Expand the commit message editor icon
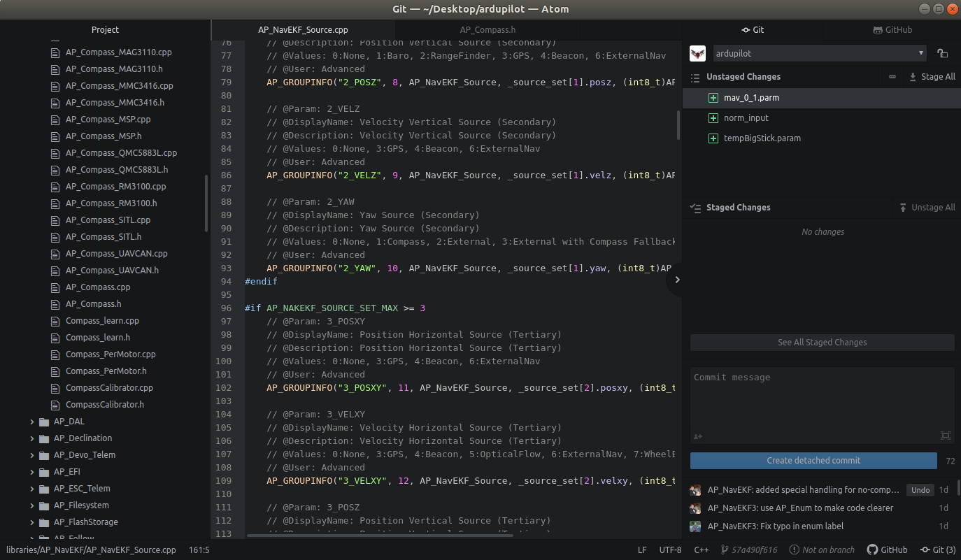The width and height of the screenshot is (961, 560). pos(946,436)
